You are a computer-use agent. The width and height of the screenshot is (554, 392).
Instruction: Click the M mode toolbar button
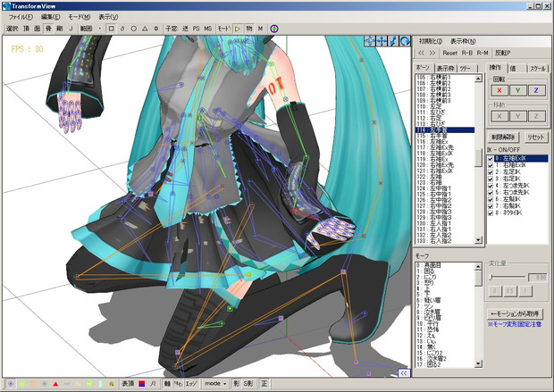click(260, 29)
